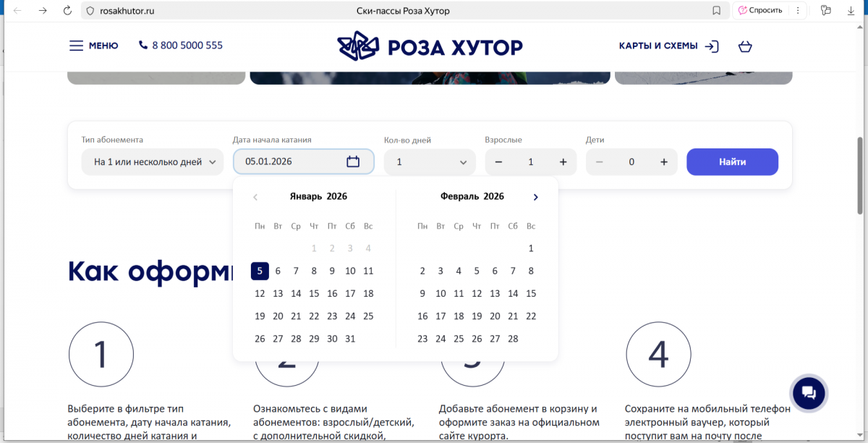Go to next month in calendar
The height and width of the screenshot is (443, 868).
click(535, 197)
